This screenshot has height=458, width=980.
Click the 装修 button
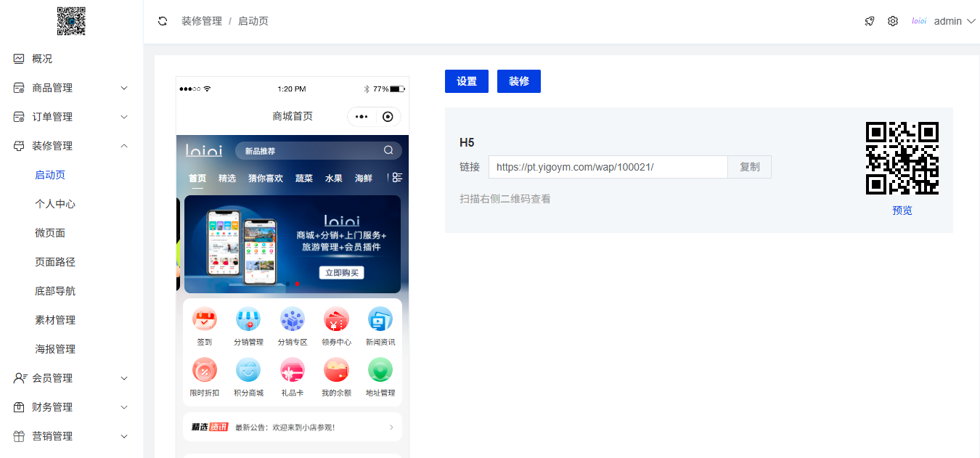click(518, 81)
